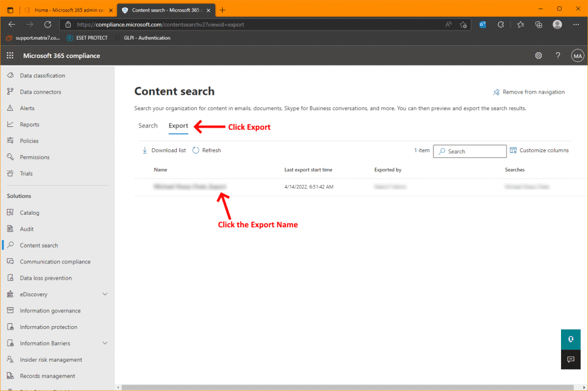Open a new browser tab
This screenshot has width=588, height=391.
tap(222, 10)
